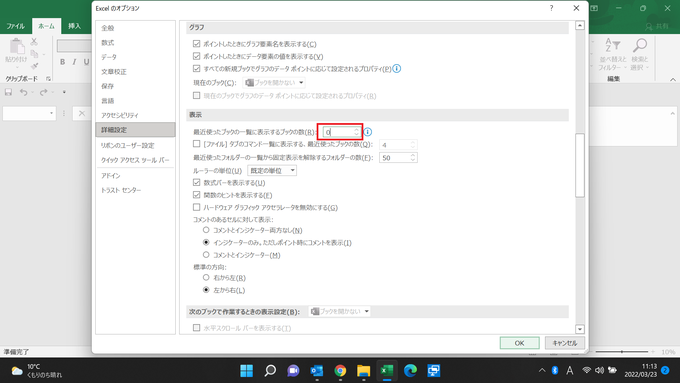Image resolution: width=680 pixels, height=383 pixels.
Task: Open taskbar Search
Action: coord(270,370)
